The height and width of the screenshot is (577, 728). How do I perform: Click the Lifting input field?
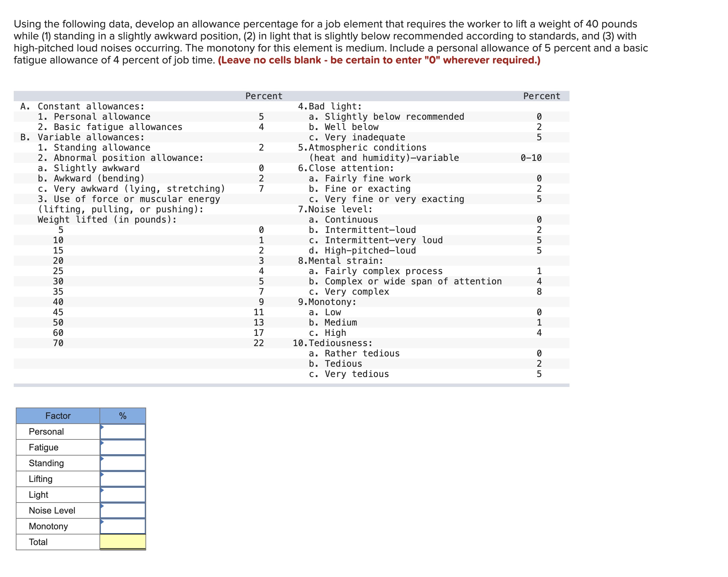(x=122, y=479)
